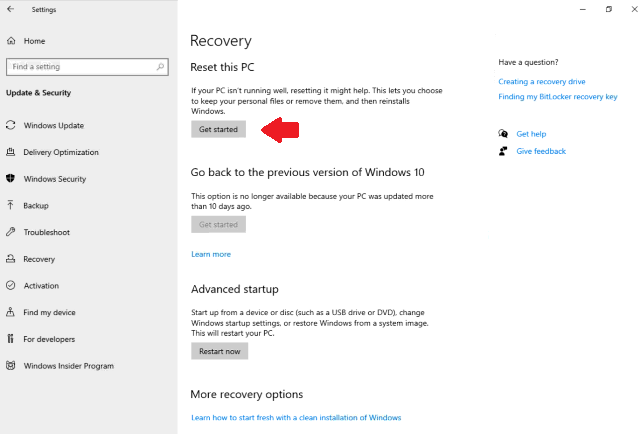This screenshot has height=434, width=640.
Task: Open the Learn more link
Action: pyautogui.click(x=211, y=254)
